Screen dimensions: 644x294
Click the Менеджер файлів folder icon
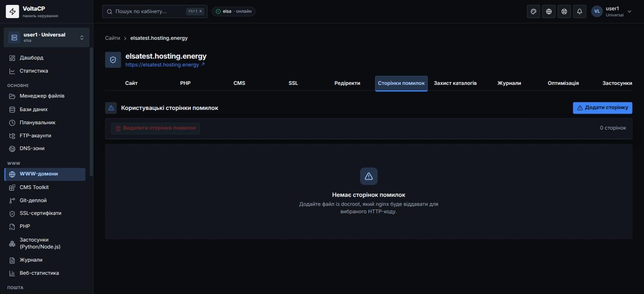pos(12,96)
